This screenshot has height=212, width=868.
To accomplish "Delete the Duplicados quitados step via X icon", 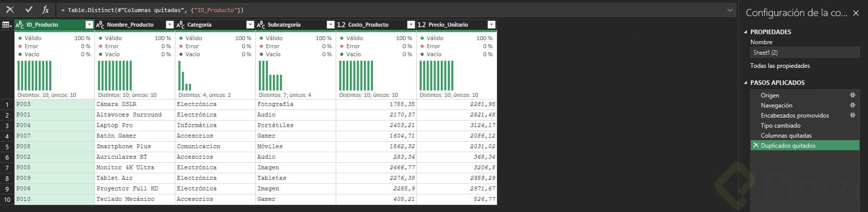I will 755,145.
